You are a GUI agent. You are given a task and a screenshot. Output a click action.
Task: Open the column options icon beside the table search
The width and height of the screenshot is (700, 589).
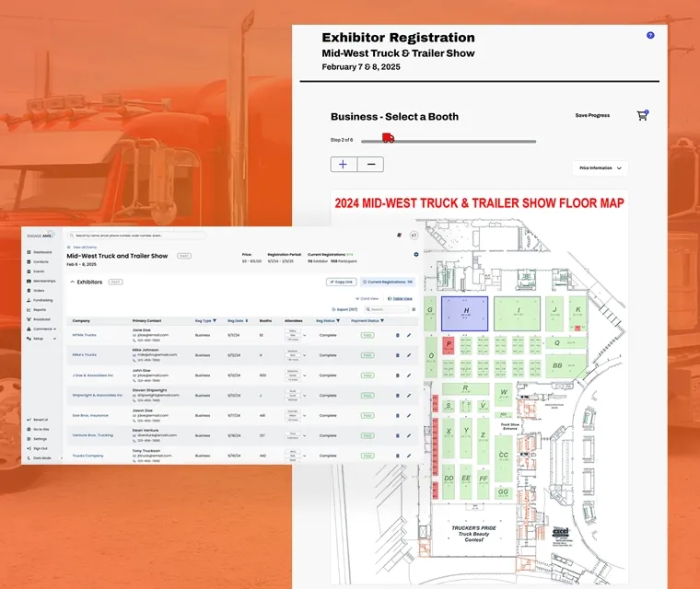click(x=414, y=309)
